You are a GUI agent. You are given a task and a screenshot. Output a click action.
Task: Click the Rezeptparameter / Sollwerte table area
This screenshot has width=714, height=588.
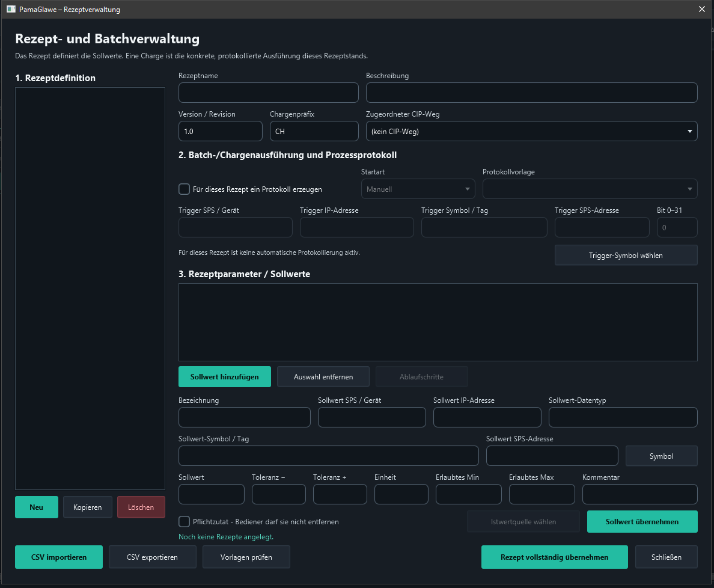click(438, 322)
